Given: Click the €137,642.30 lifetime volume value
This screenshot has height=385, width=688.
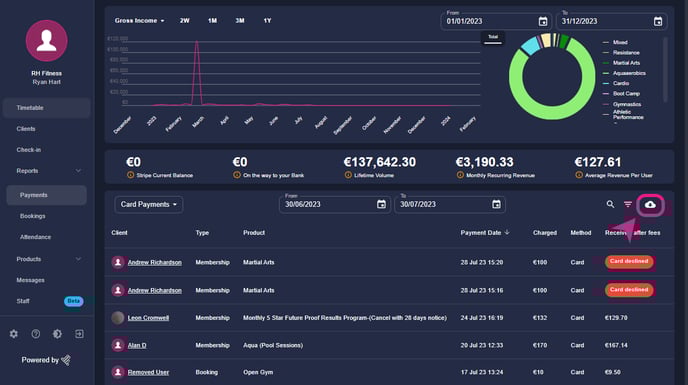Looking at the screenshot, I should [x=380, y=162].
